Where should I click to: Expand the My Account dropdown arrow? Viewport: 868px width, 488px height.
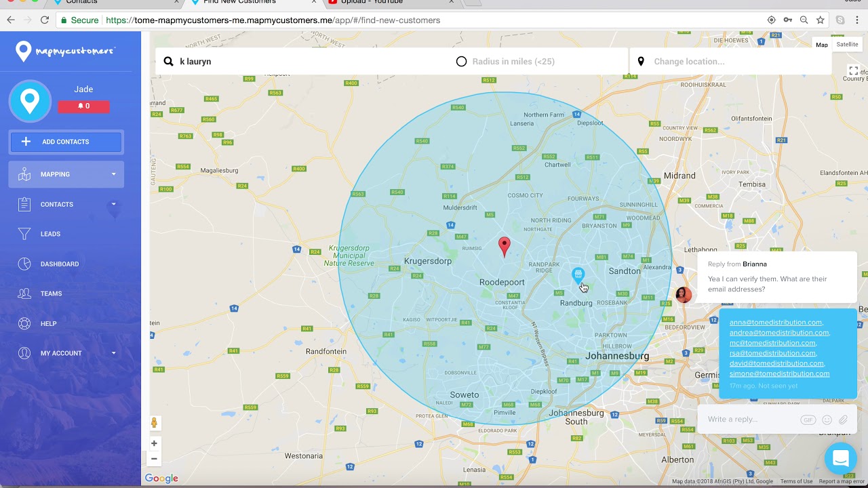[x=113, y=353]
